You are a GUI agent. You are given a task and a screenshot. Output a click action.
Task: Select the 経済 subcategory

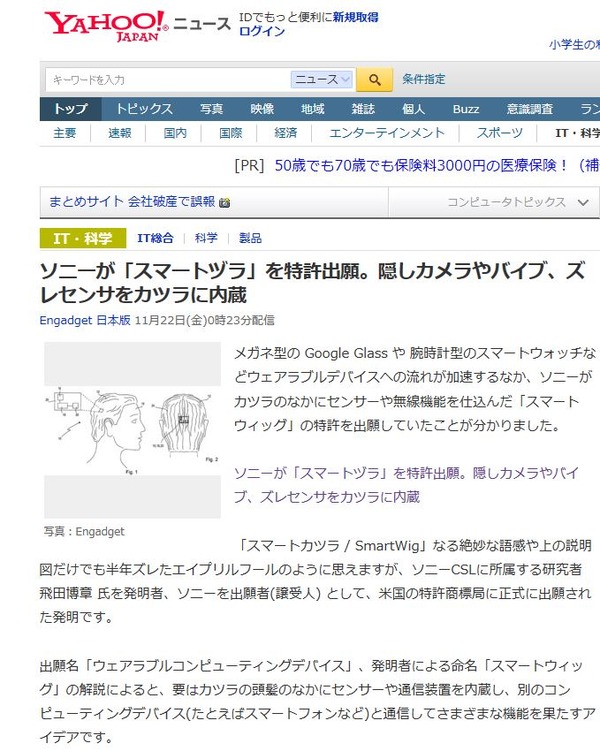pos(285,133)
